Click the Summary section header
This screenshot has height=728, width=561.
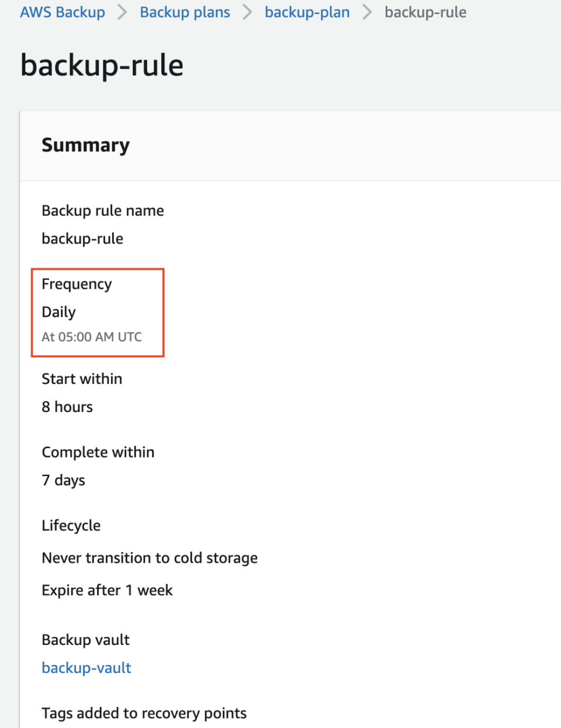point(85,145)
